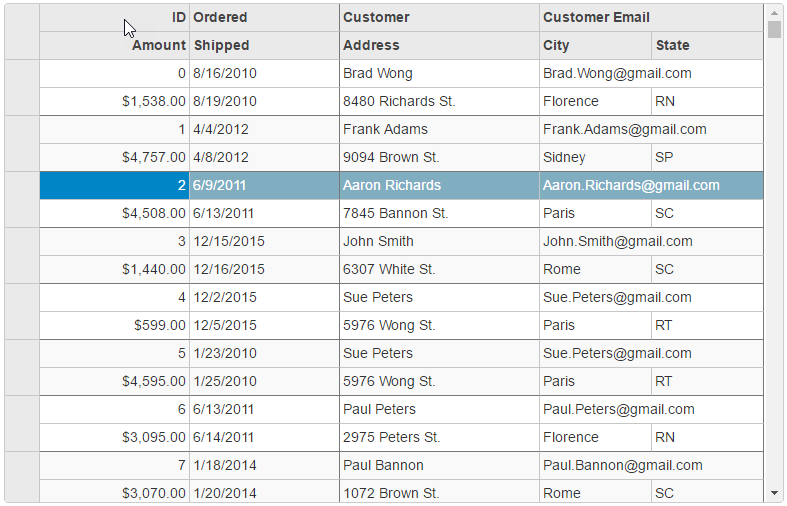The height and width of the screenshot is (506, 787).
Task: Select the Customer Email column header
Action: [651, 17]
